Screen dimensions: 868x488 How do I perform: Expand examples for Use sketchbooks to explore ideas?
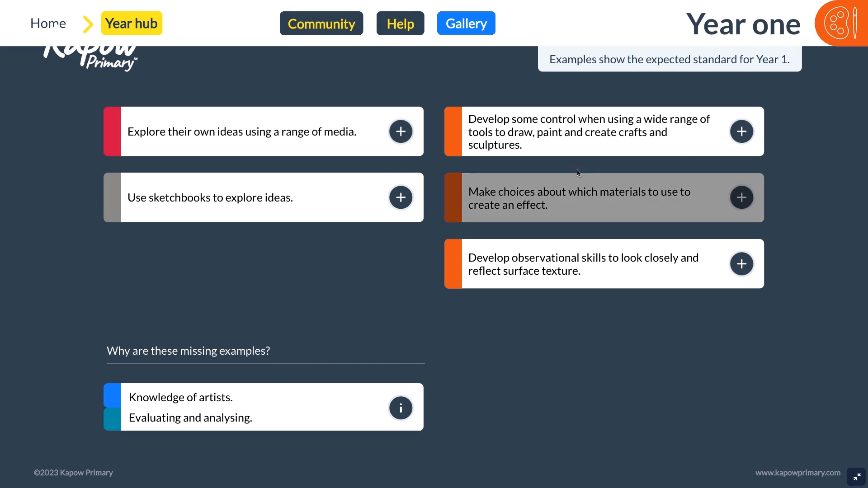click(401, 197)
